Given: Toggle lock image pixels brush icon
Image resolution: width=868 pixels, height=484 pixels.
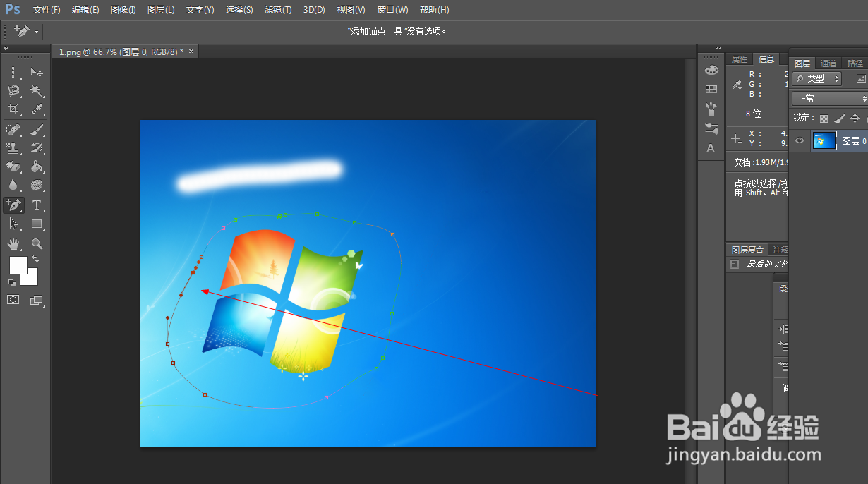Looking at the screenshot, I should click(x=839, y=119).
